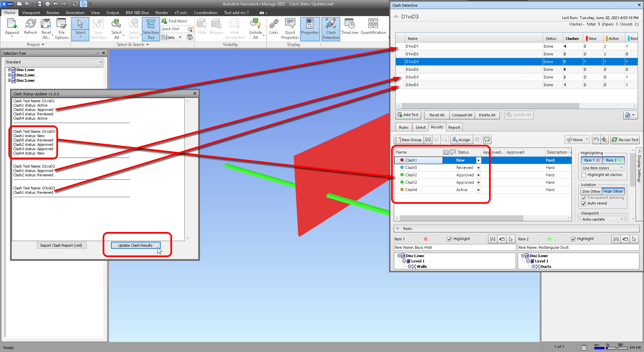Open the Clash1 status dropdown
The height and width of the screenshot is (352, 644).
(478, 161)
